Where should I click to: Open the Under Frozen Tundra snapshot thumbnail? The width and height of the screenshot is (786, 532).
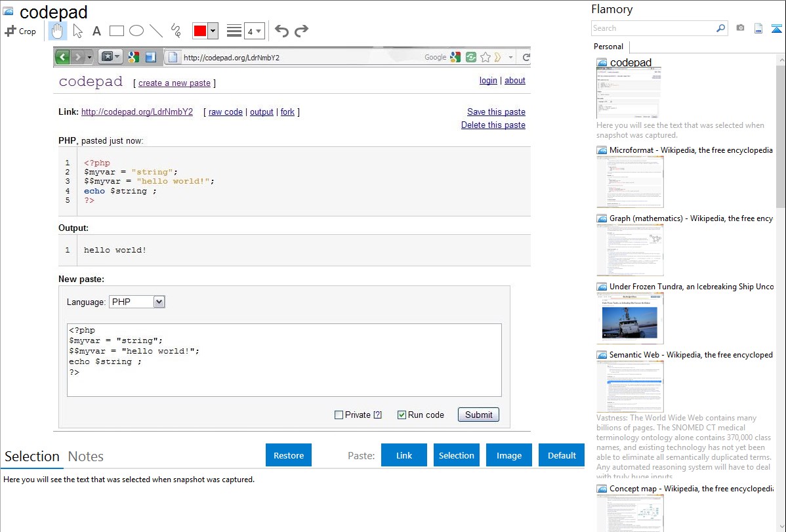point(630,318)
